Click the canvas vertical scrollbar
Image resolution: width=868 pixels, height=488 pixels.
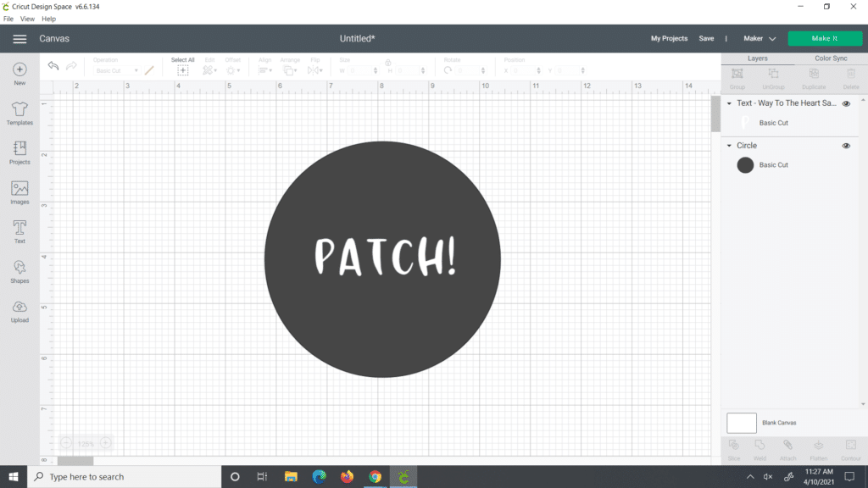715,114
